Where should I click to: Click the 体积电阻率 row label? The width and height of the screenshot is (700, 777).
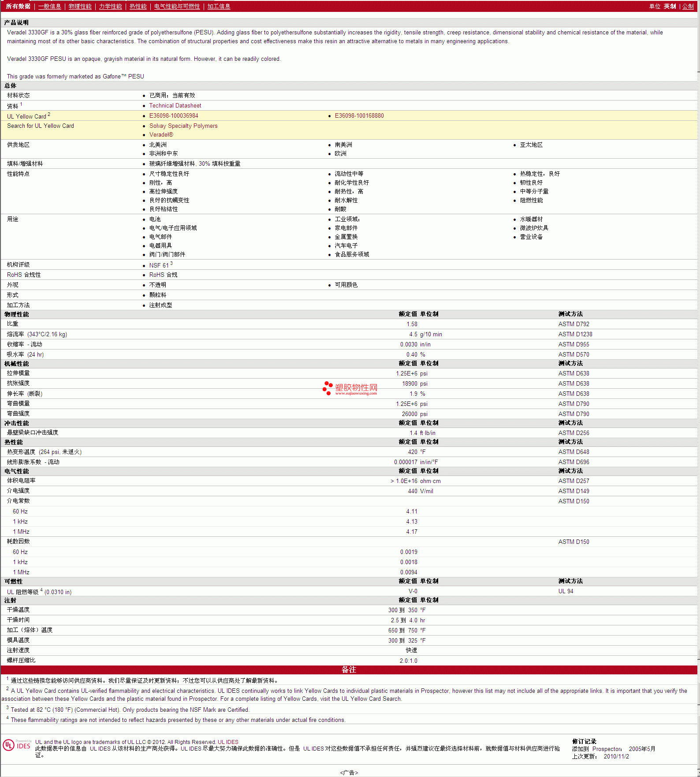pos(21,481)
